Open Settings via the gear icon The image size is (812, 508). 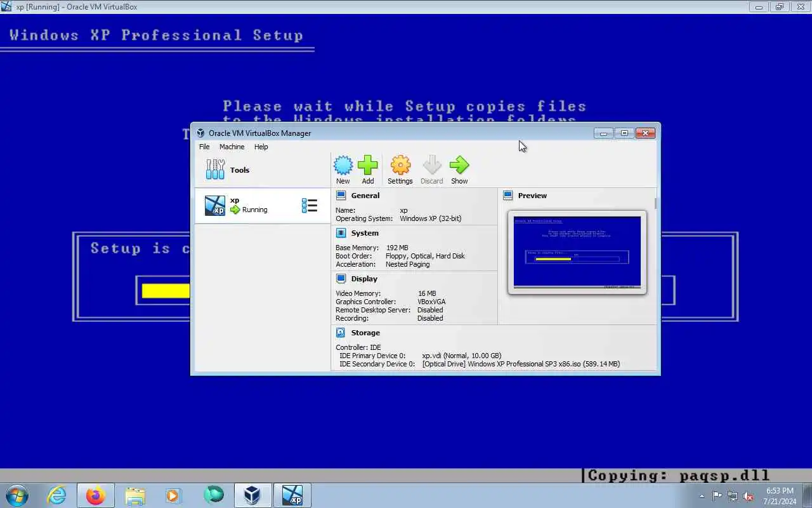(400, 166)
